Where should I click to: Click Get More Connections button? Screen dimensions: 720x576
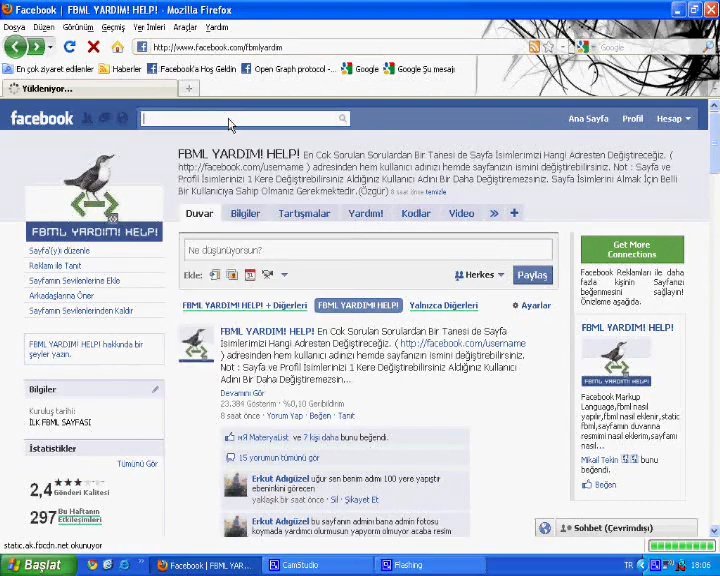click(x=632, y=249)
